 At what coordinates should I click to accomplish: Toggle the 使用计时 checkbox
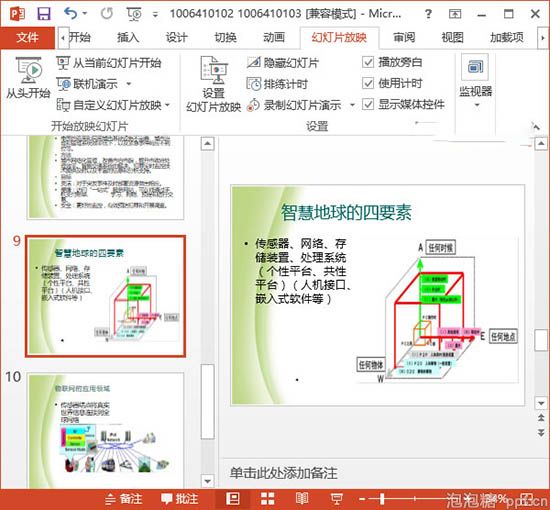tap(368, 83)
